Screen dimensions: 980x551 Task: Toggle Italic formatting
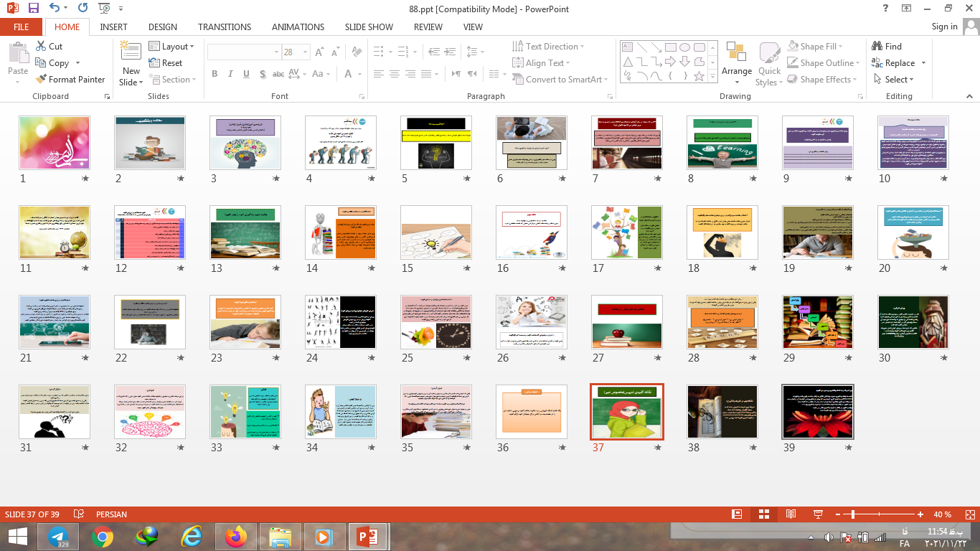230,74
